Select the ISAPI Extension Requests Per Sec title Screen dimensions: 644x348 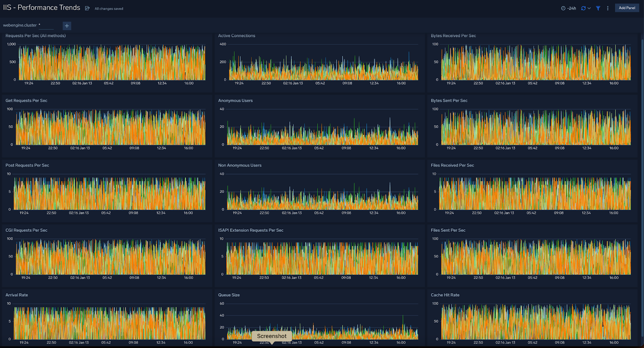[x=251, y=231]
